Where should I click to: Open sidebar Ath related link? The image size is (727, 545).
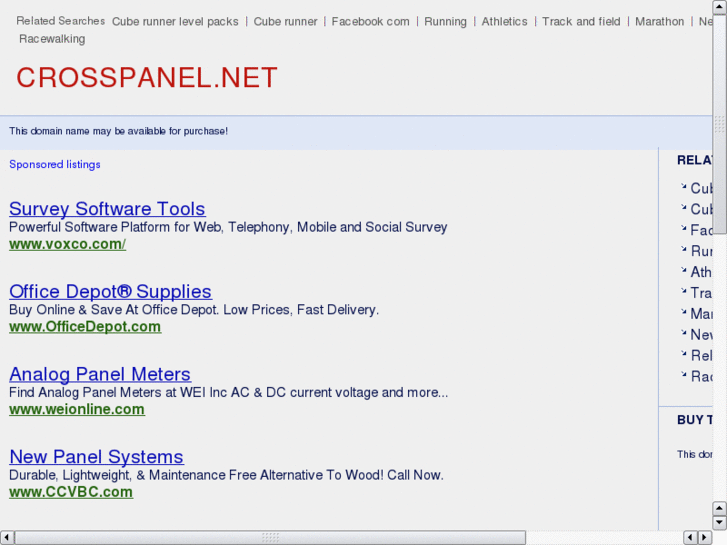[701, 272]
